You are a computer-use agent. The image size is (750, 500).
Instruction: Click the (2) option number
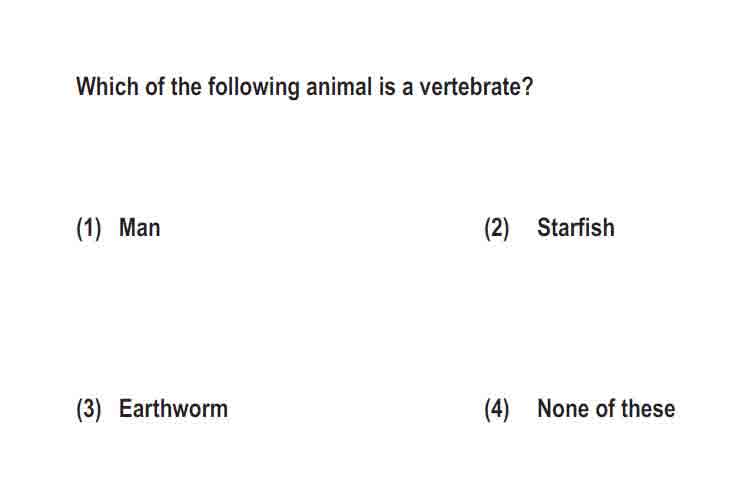497,228
